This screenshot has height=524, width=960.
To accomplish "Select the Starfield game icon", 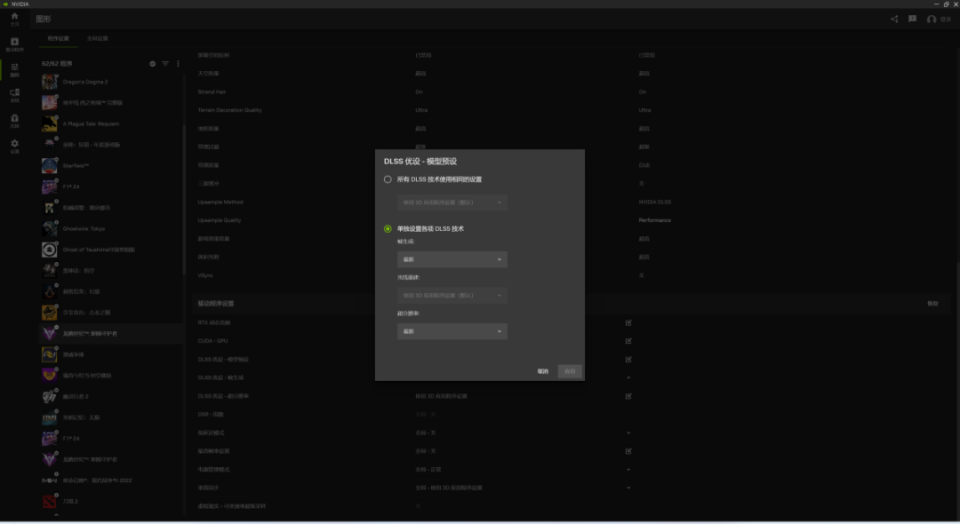I will click(50, 165).
